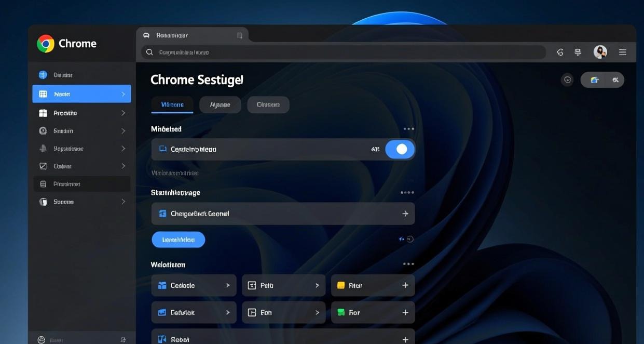Click the AK label beside the switch
This screenshot has height=344, width=644.
(375, 149)
